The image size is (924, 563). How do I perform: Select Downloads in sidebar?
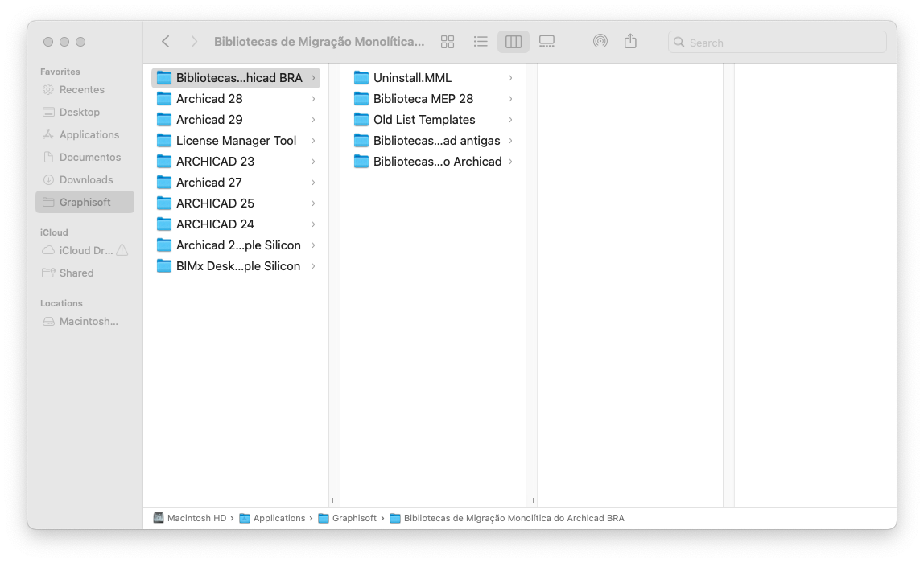85,179
